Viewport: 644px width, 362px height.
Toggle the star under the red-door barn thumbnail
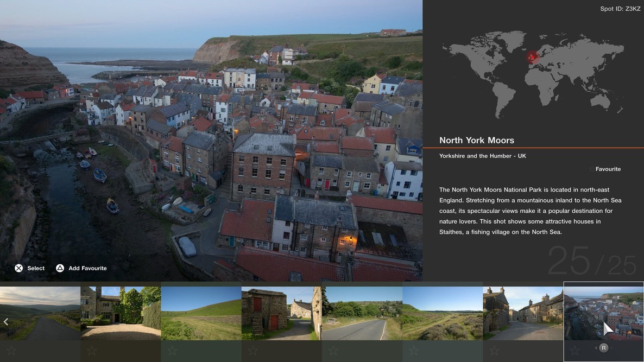click(252, 351)
